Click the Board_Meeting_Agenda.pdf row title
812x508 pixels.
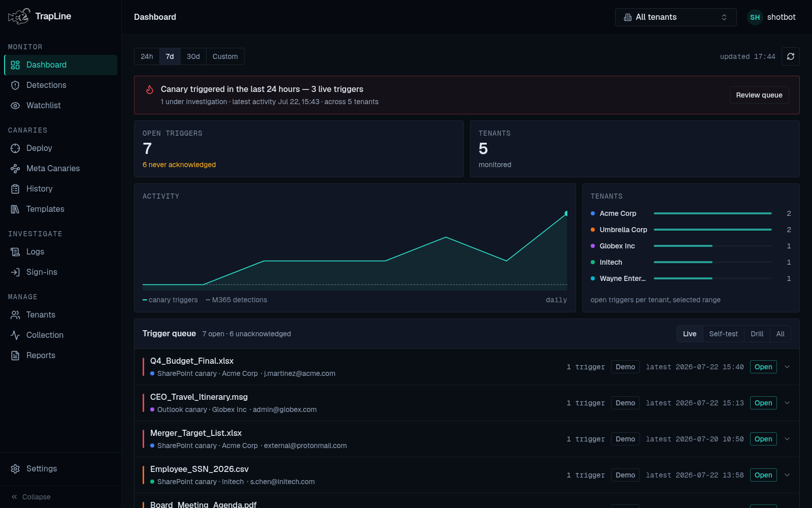204,504
